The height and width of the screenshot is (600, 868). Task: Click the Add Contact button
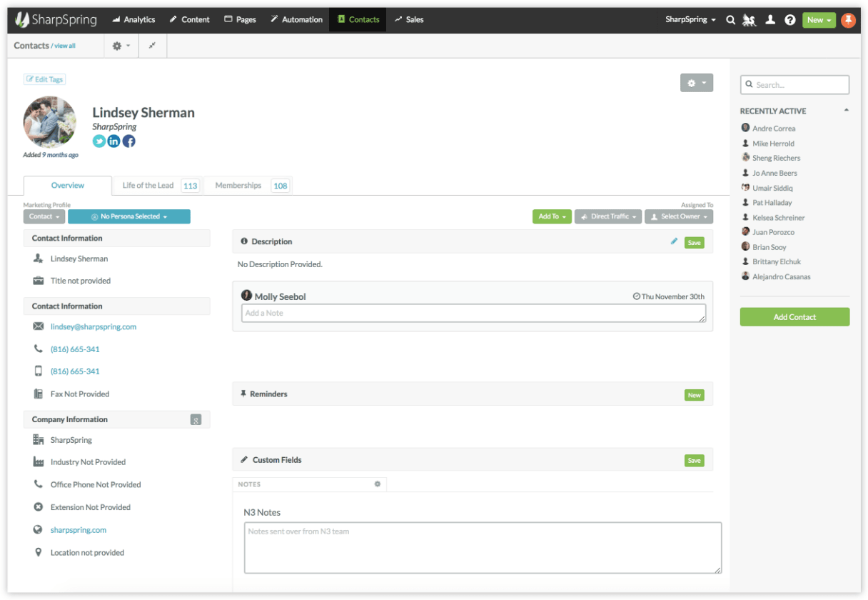pos(794,317)
